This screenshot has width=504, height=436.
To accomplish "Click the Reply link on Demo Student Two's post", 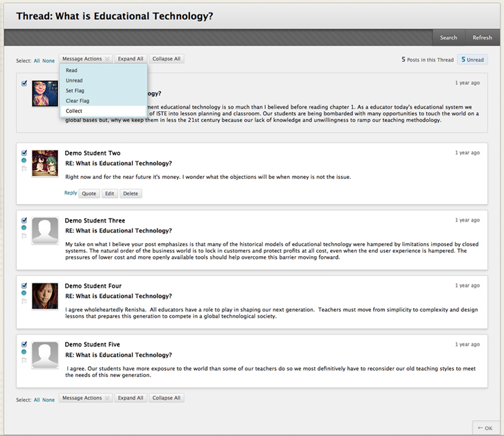I will pos(70,194).
